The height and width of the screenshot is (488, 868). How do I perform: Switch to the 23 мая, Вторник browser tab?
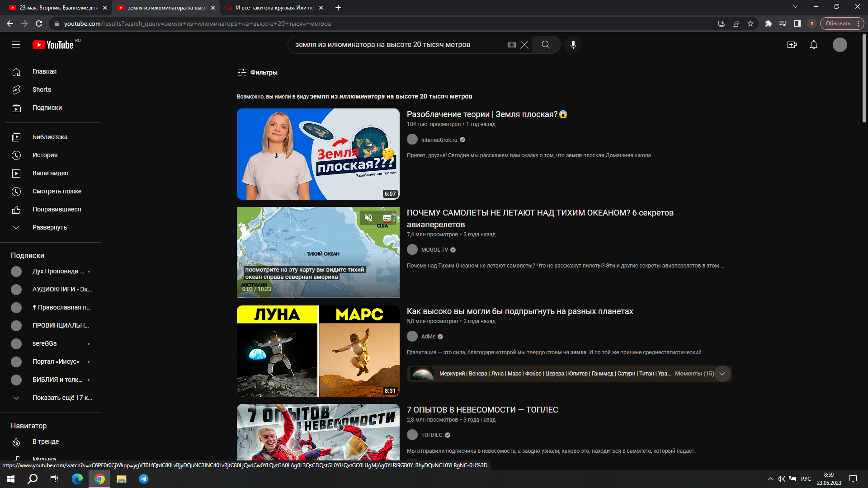point(58,8)
